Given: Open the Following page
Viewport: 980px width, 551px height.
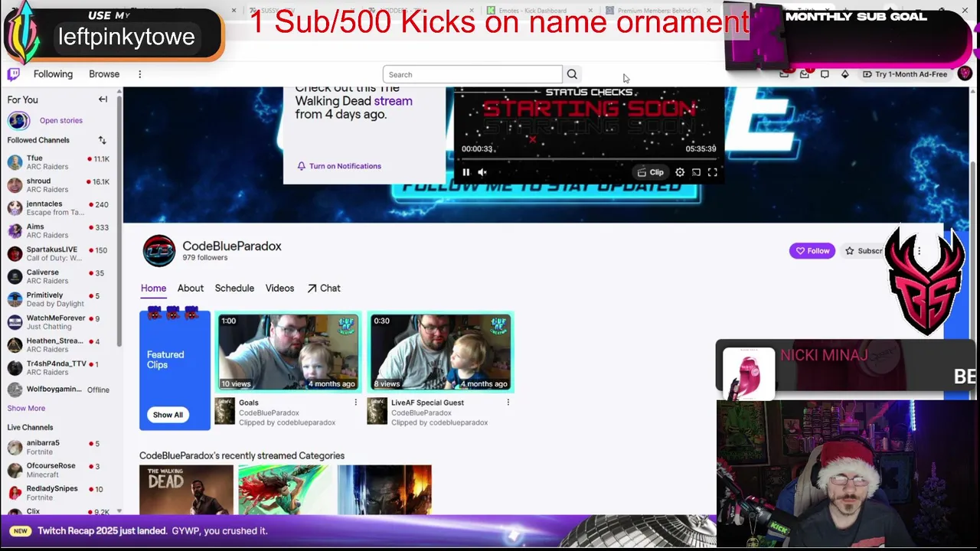Looking at the screenshot, I should tap(53, 74).
